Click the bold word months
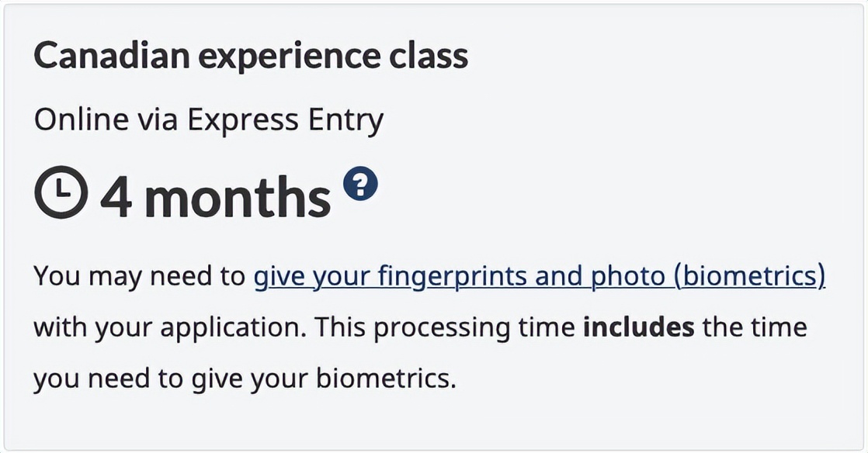Screen dimensions: 868x453 [238, 197]
